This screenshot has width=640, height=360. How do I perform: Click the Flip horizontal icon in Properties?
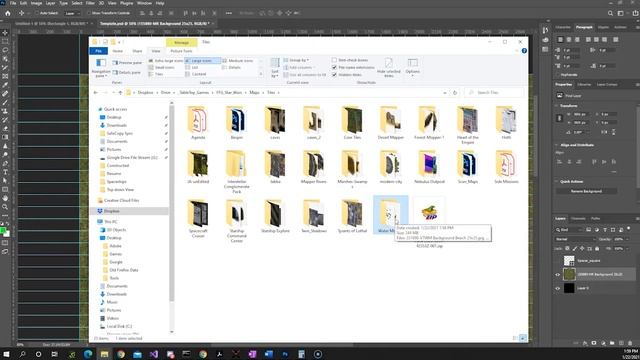(604, 132)
